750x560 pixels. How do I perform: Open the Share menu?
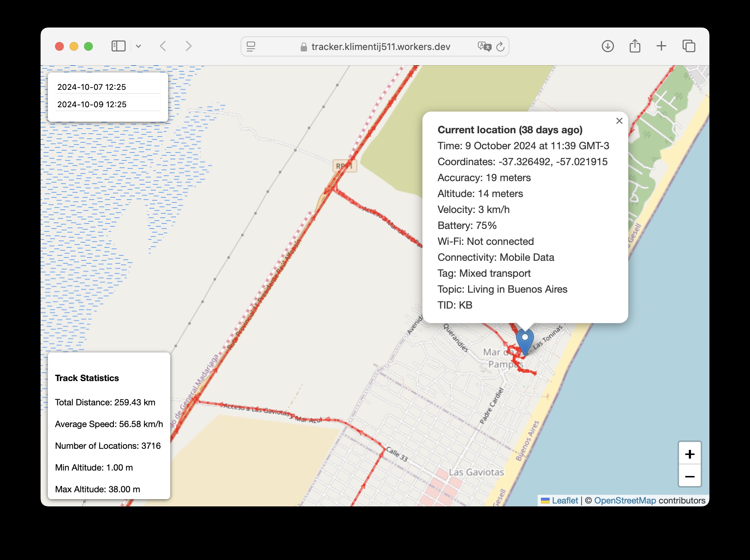point(635,46)
